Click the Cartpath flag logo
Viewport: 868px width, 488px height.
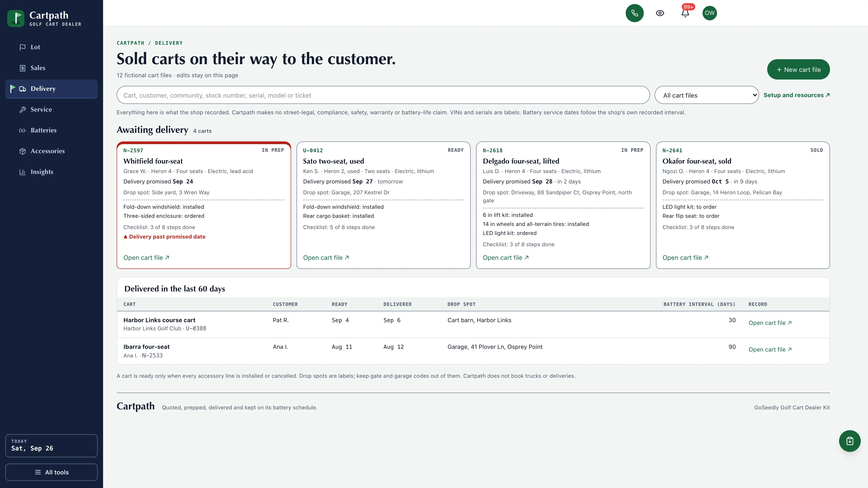[x=16, y=19]
